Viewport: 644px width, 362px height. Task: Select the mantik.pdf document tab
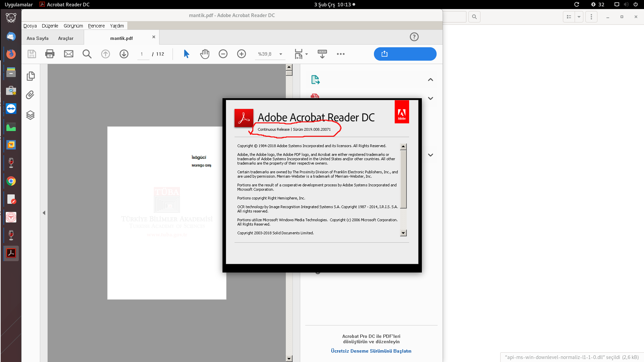(x=122, y=38)
